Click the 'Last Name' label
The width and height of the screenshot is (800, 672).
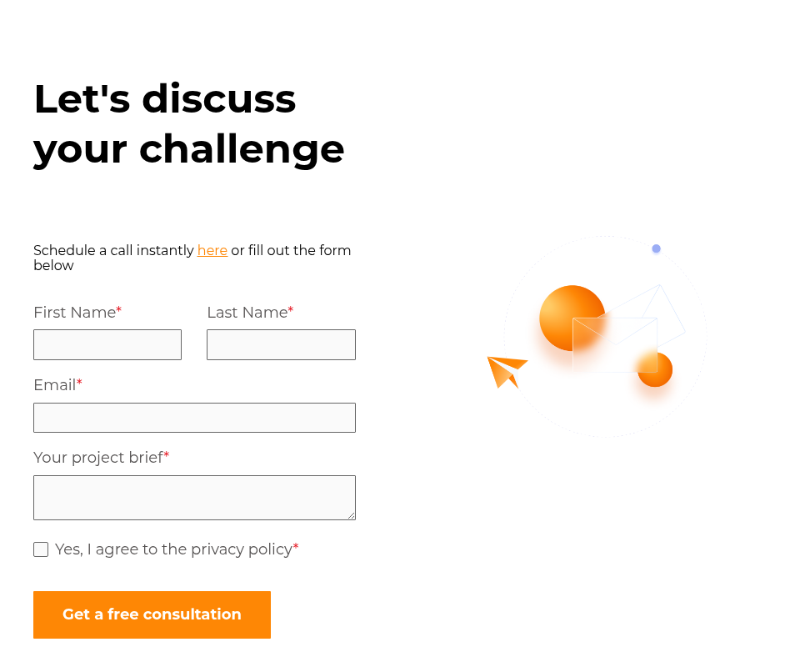tap(247, 313)
